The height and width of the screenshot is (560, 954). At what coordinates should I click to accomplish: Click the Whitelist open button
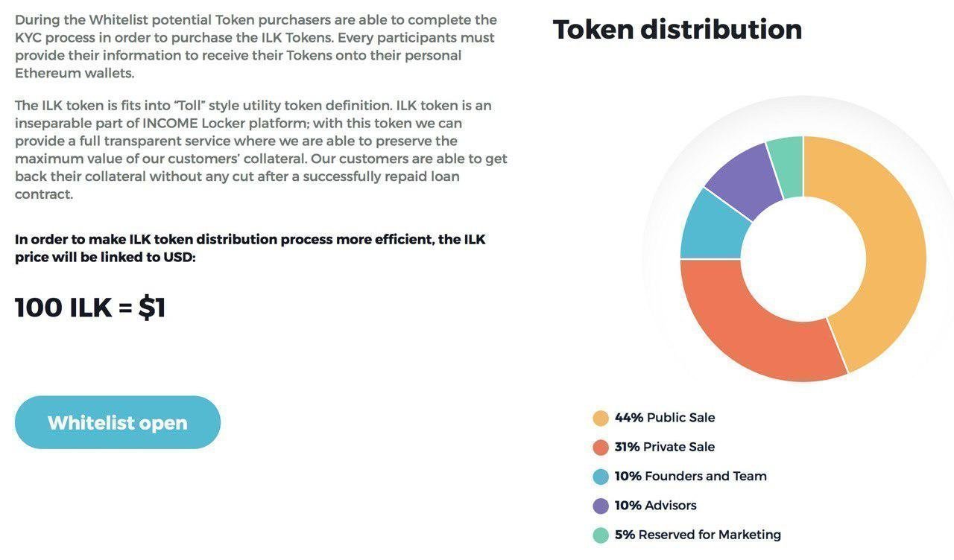pos(117,422)
